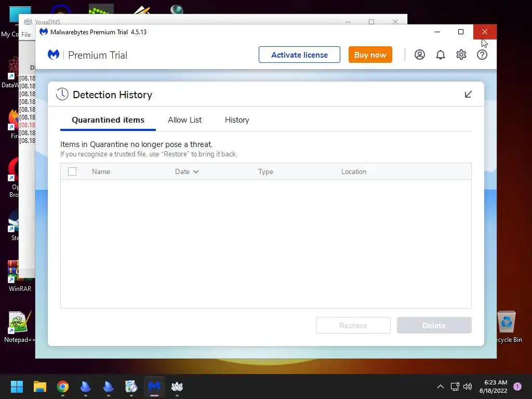532x399 pixels.
Task: Show hidden system tray icons
Action: (x=441, y=387)
